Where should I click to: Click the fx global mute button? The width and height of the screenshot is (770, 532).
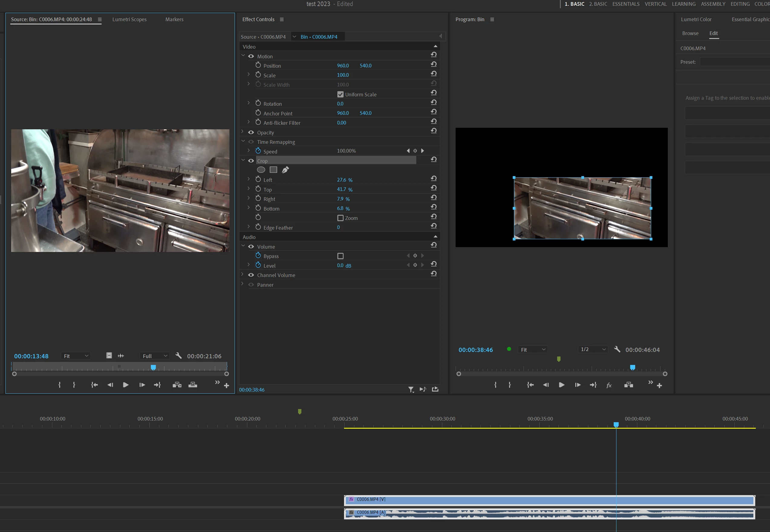tap(609, 385)
